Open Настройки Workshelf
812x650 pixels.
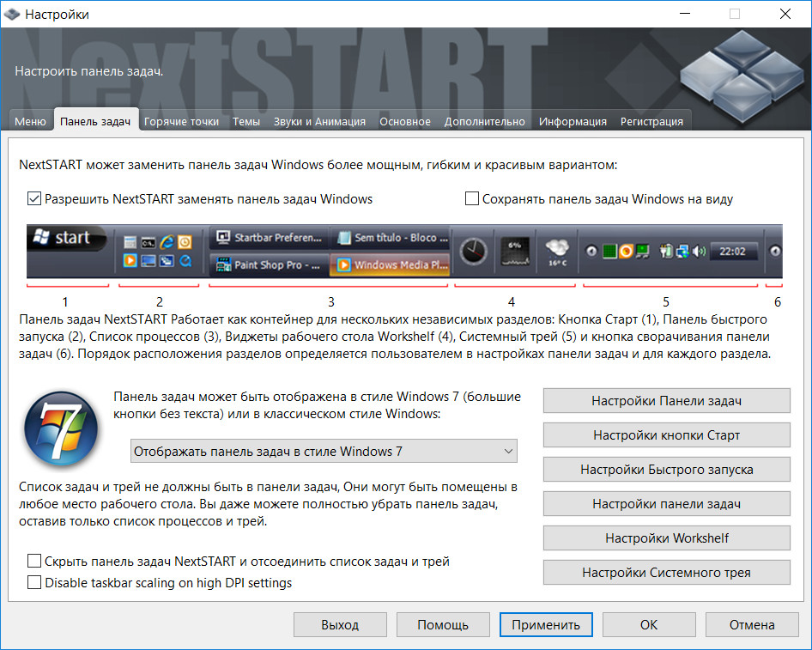(x=666, y=538)
